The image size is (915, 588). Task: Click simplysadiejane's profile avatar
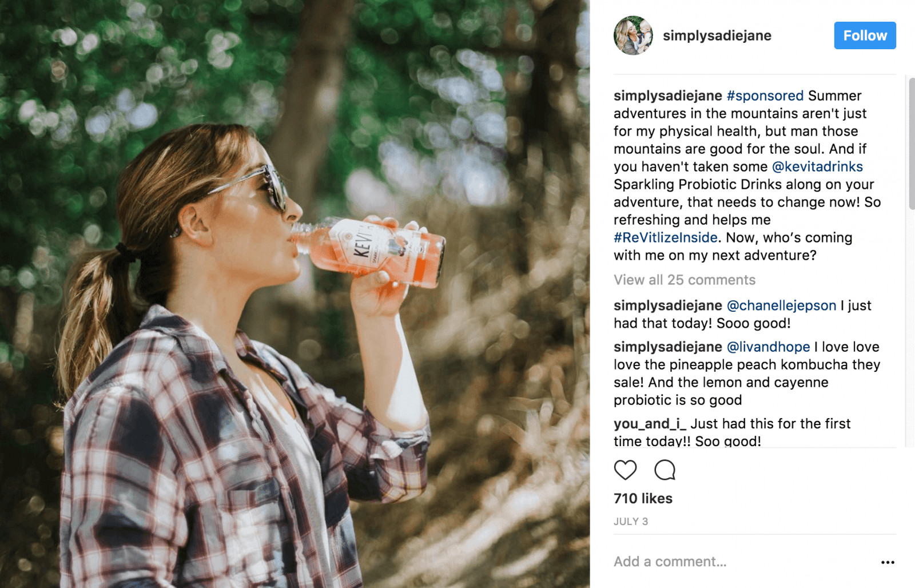point(633,35)
